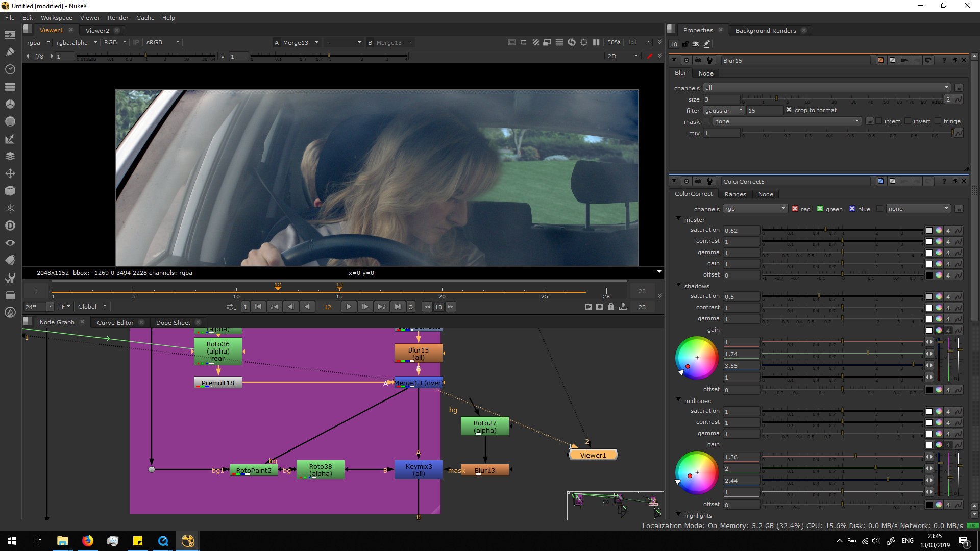The image size is (980, 551).
Task: Disable the green channel checkbox
Action: click(820, 209)
